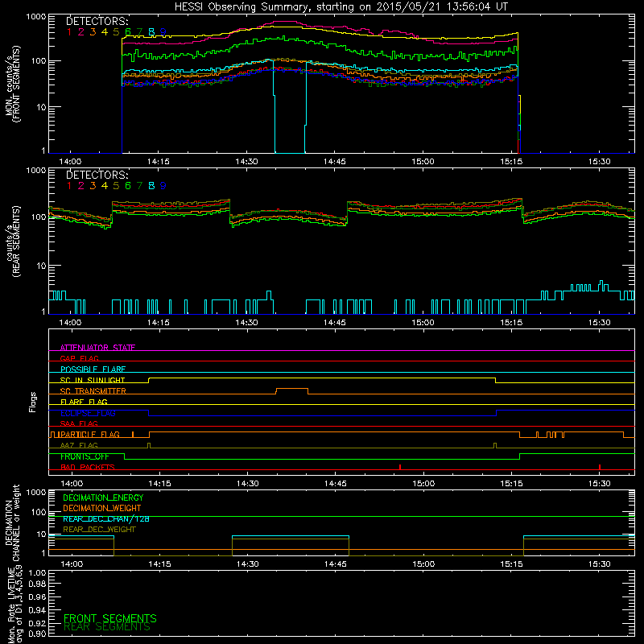Click the 0.96 livetime axis tick label
Viewport: 644px width, 644px height.
click(x=37, y=597)
